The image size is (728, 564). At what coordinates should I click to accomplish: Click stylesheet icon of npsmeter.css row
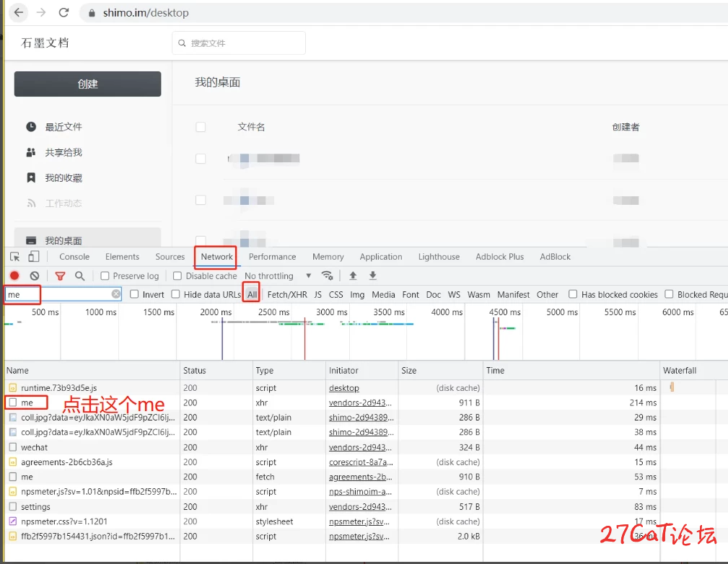tap(12, 521)
